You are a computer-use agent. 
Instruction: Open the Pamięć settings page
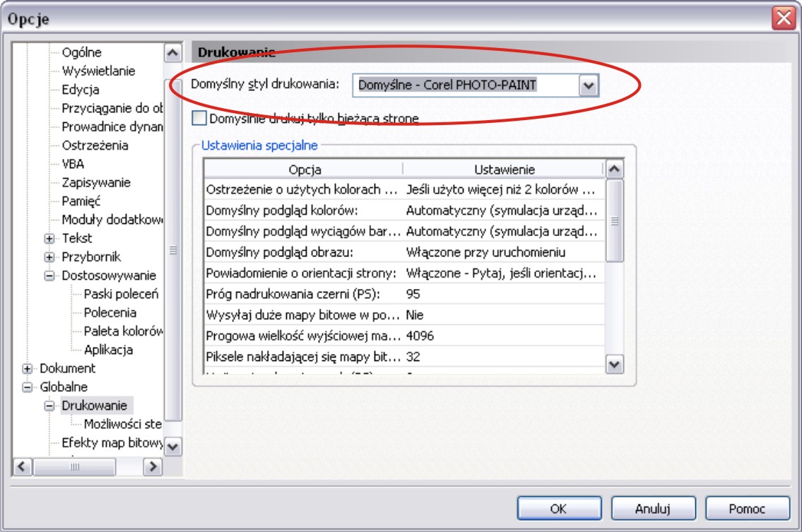[81, 201]
